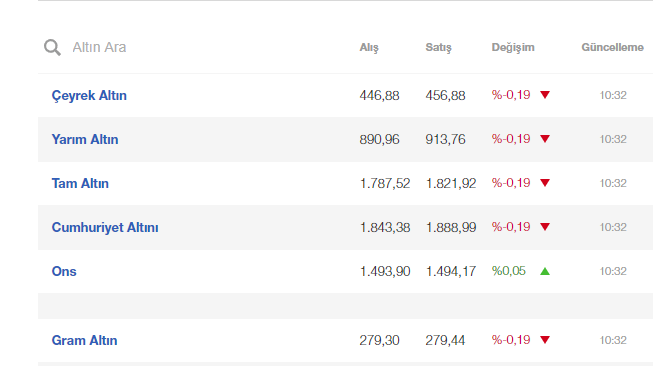Click the Alış column header
The height and width of the screenshot is (366, 663).
coord(369,47)
